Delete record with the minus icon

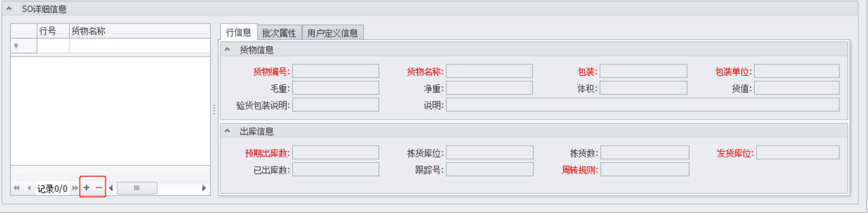[x=99, y=188]
